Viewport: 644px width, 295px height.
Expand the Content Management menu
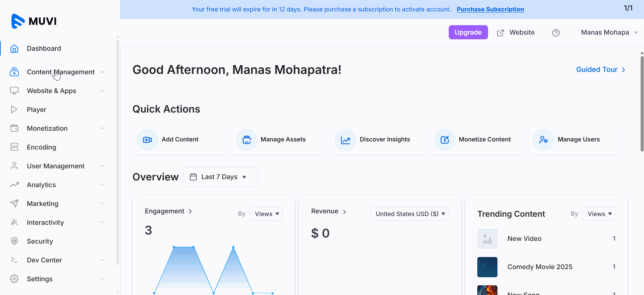click(x=61, y=72)
